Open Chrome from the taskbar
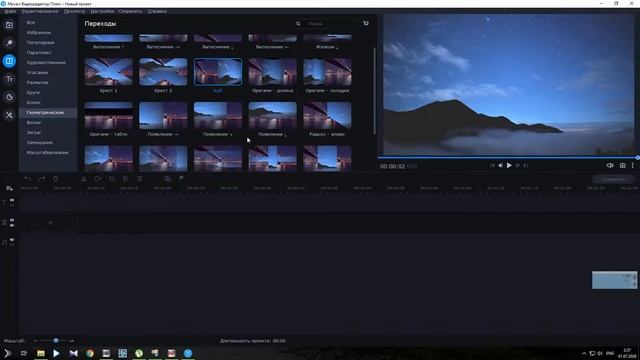This screenshot has width=640, height=360. tap(90, 353)
